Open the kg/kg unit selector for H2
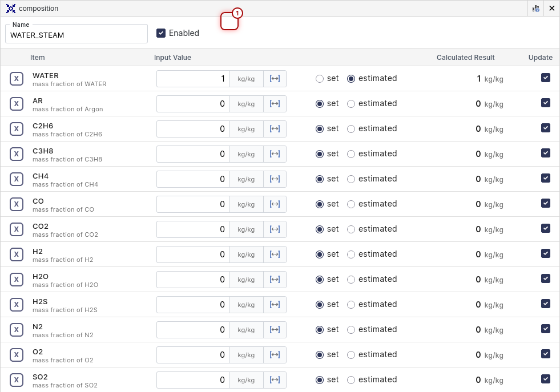 [246, 254]
